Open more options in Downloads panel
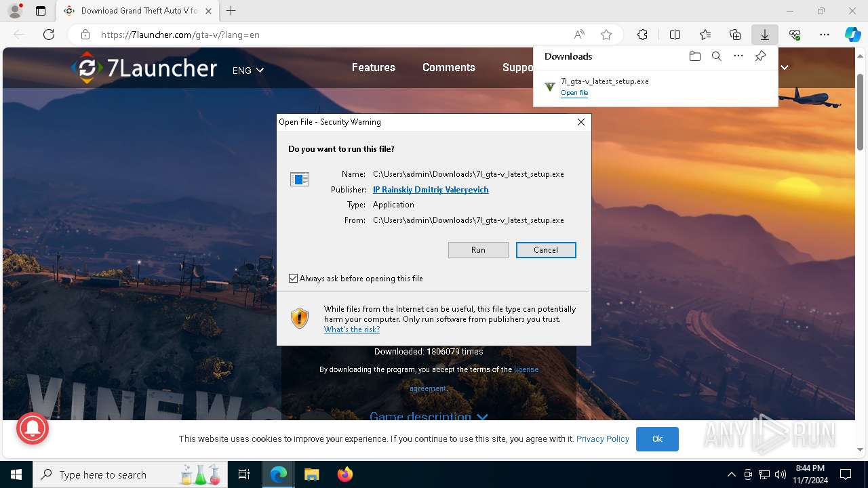 coord(738,56)
